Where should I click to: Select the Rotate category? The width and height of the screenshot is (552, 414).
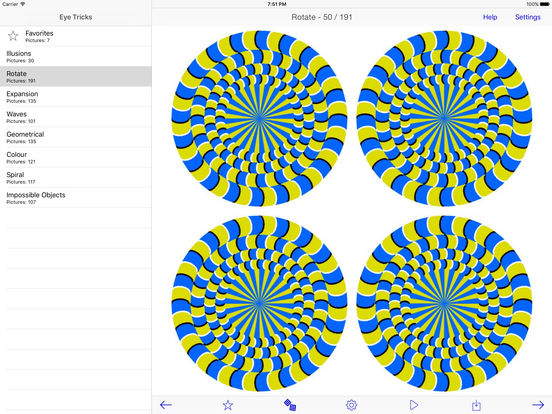tap(76, 76)
